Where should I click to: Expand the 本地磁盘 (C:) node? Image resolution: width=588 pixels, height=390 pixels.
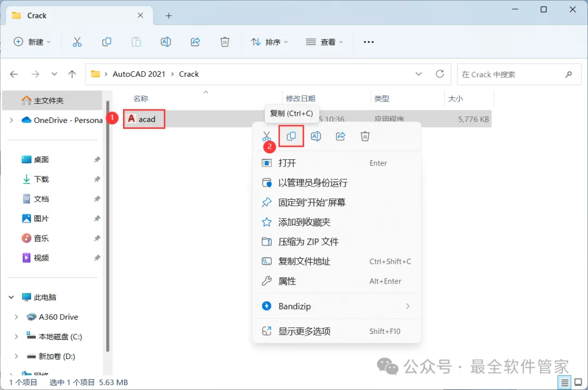16,337
